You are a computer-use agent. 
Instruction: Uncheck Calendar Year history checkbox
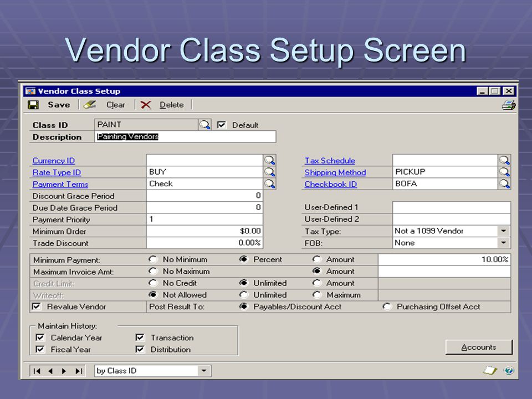coord(40,337)
